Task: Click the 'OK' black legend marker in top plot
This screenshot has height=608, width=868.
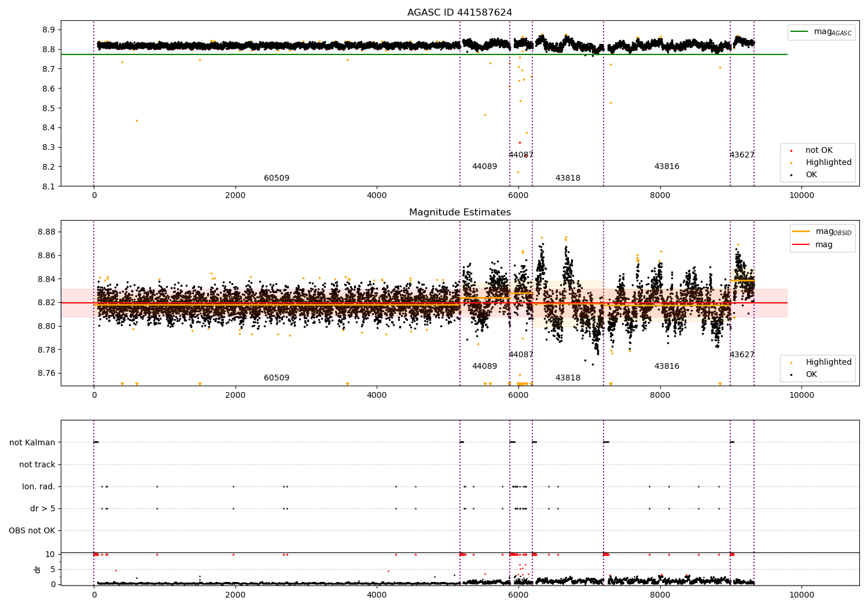Action: click(x=791, y=175)
